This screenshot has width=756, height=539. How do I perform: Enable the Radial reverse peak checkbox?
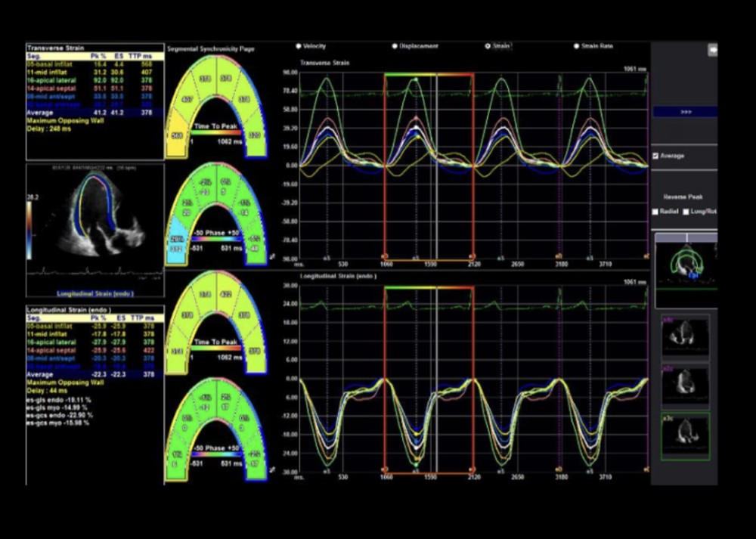[x=655, y=212]
